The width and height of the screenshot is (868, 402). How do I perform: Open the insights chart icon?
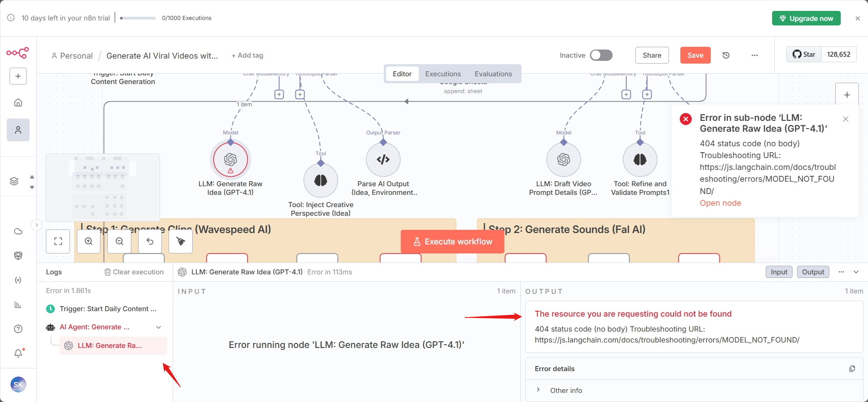click(18, 305)
